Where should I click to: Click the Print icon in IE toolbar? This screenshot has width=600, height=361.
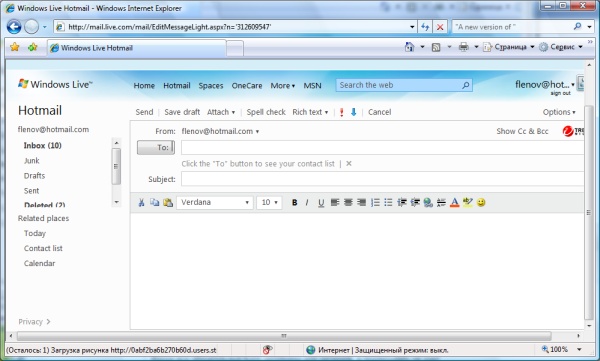[x=464, y=47]
